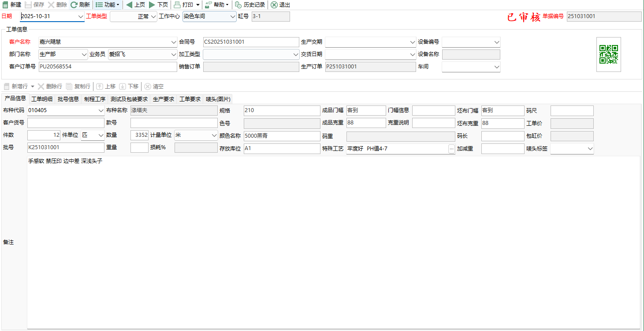Go to next page with 下页
Screen dimensions: 644x331
pos(152,5)
